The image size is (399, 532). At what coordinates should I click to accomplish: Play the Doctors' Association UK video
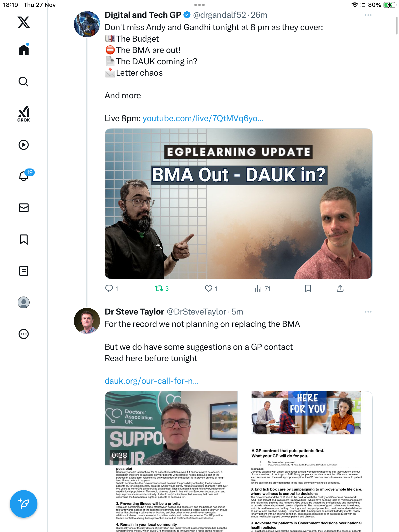coord(171,429)
